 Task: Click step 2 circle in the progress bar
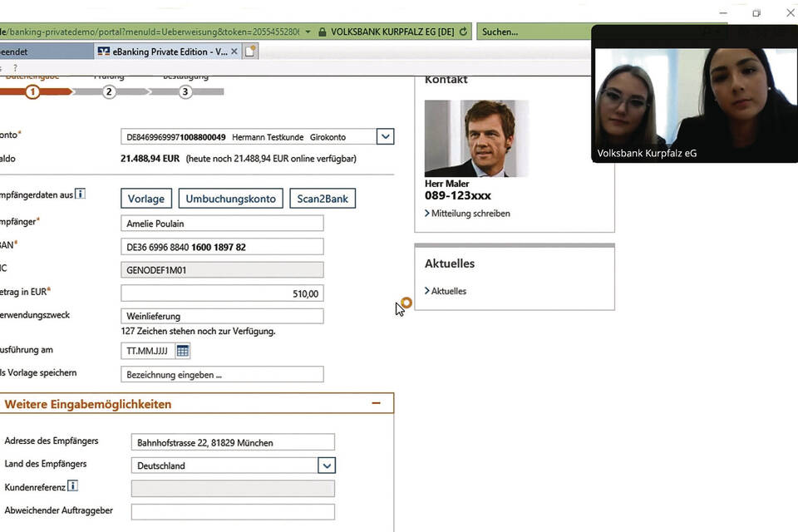click(109, 91)
